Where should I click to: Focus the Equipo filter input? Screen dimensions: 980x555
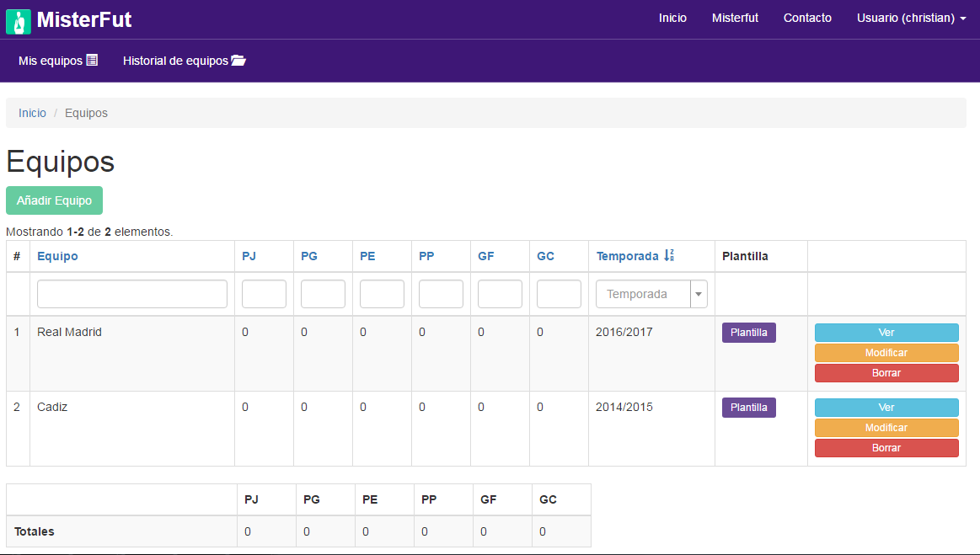tap(132, 294)
